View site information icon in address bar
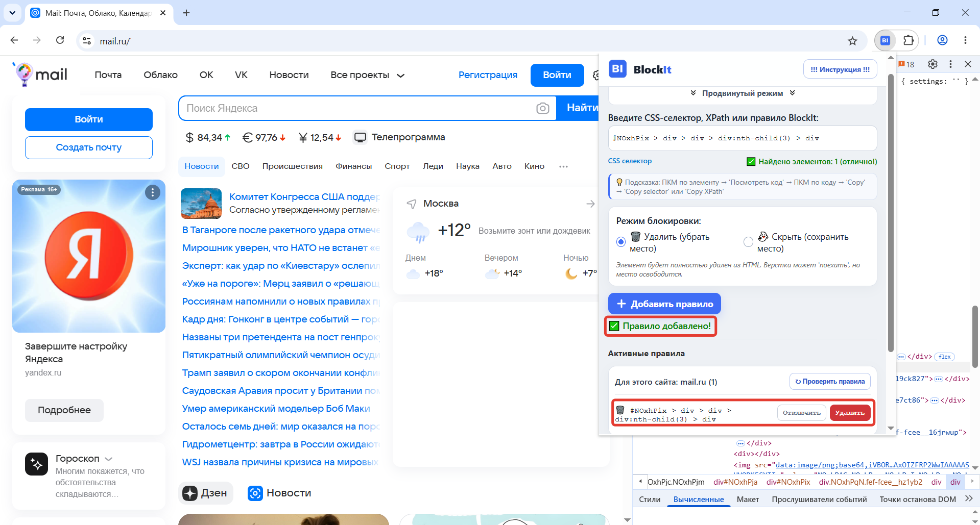 pos(87,41)
